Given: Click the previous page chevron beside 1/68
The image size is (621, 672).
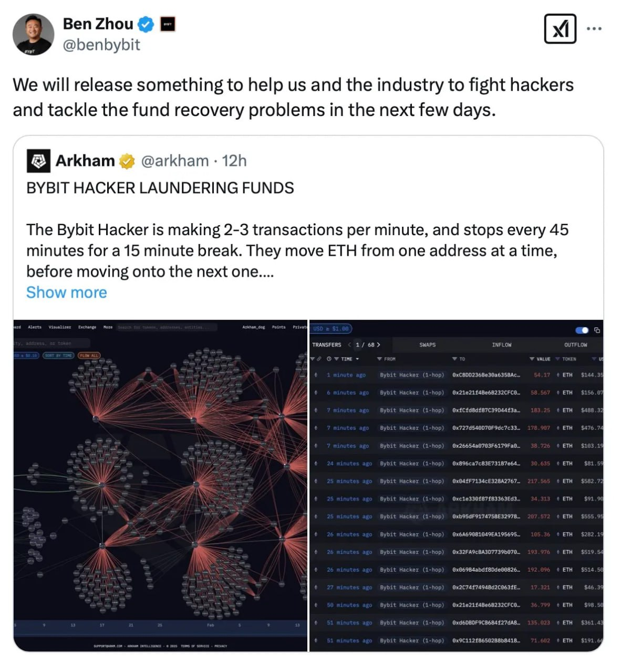Looking at the screenshot, I should [x=349, y=345].
